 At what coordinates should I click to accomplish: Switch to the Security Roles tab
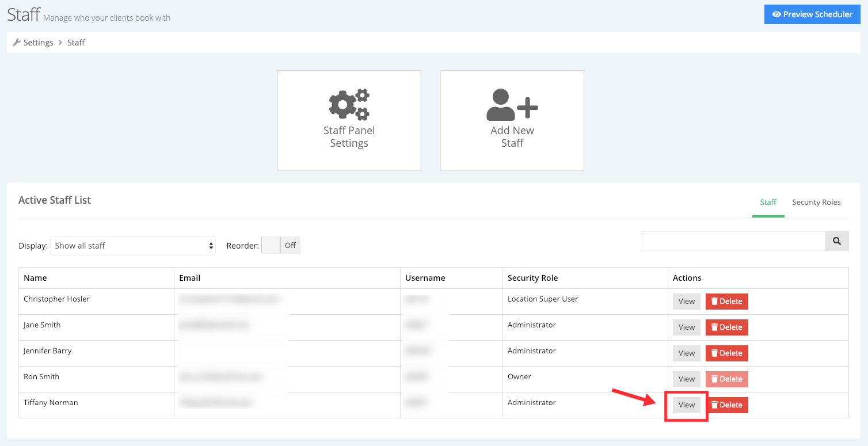click(816, 203)
